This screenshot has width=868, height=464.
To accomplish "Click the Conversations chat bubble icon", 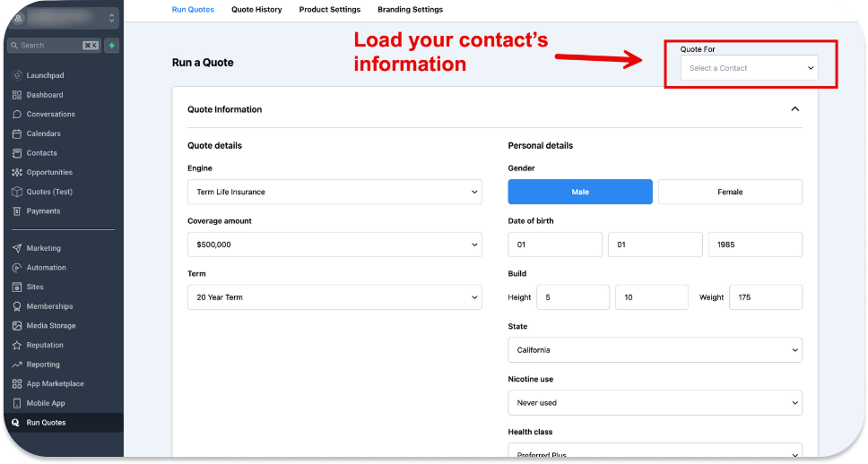I will pos(17,114).
